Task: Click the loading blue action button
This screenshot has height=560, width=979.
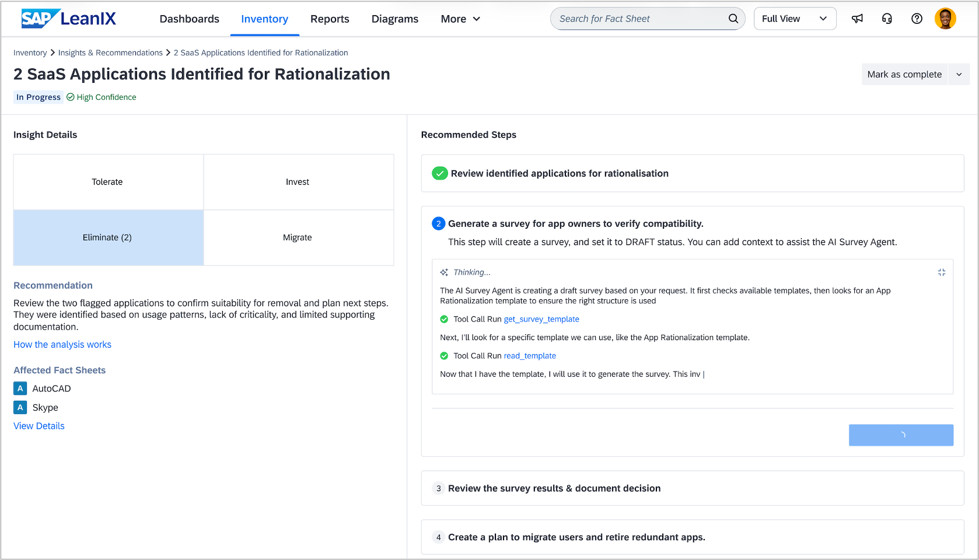Action: (x=901, y=435)
